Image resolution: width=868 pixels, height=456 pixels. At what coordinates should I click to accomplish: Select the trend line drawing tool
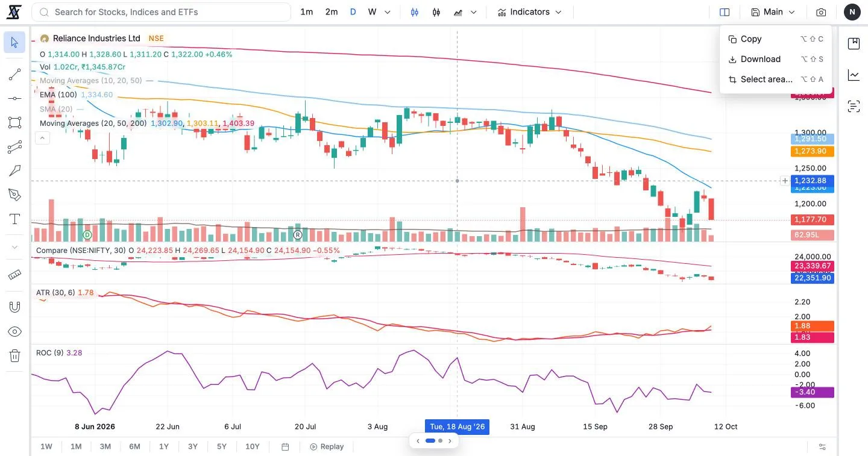(14, 75)
